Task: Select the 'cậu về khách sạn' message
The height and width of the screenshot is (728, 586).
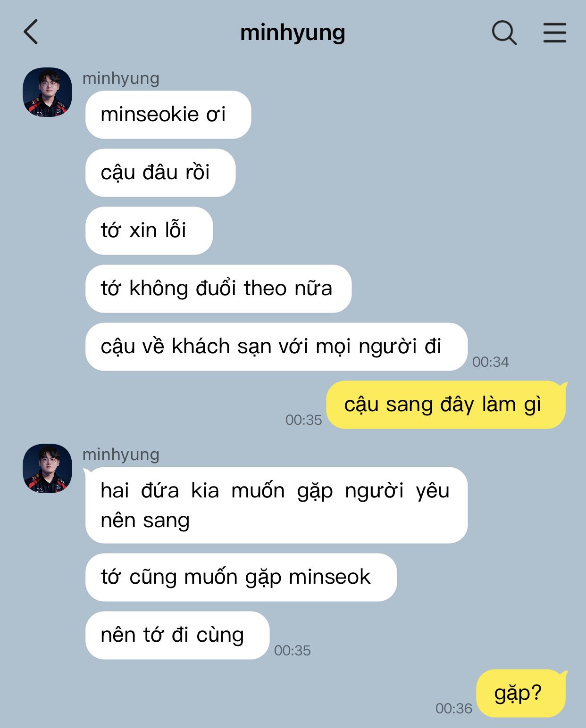Action: coord(276,347)
